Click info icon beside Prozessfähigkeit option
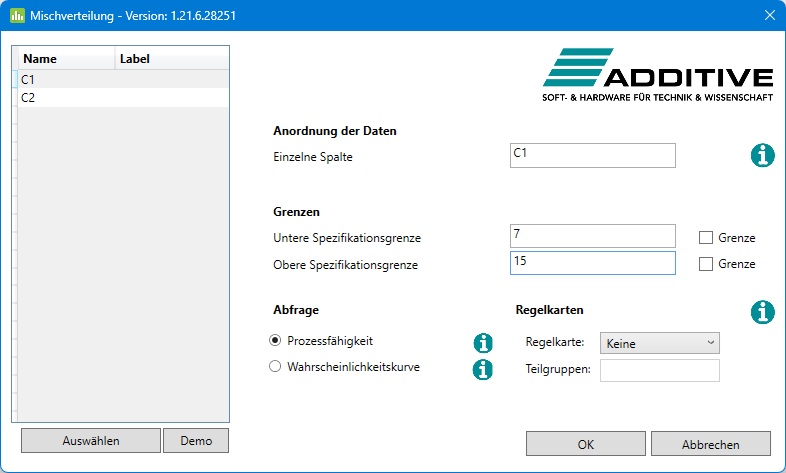Screen dimensions: 786x473 click(x=483, y=343)
